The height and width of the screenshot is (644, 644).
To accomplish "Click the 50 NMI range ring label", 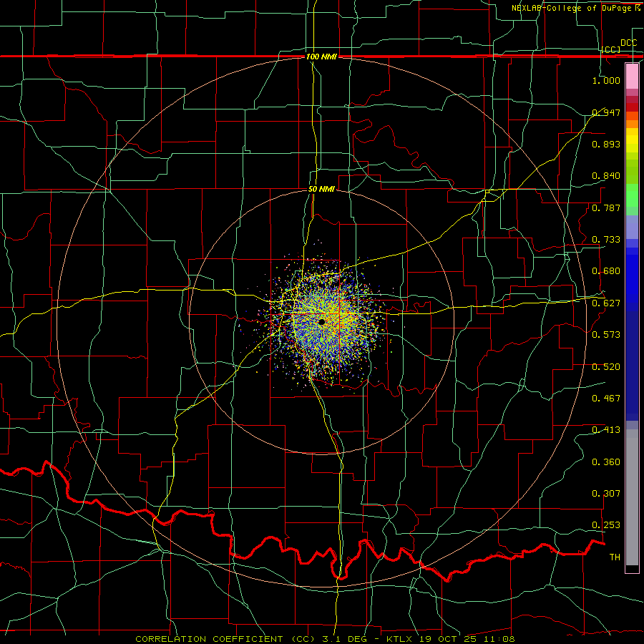I will [x=321, y=189].
